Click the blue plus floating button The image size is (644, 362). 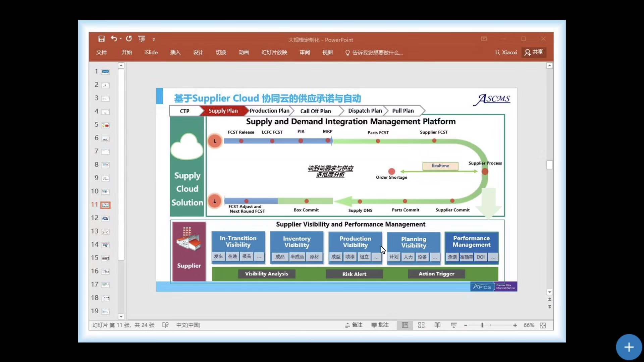pyautogui.click(x=629, y=347)
